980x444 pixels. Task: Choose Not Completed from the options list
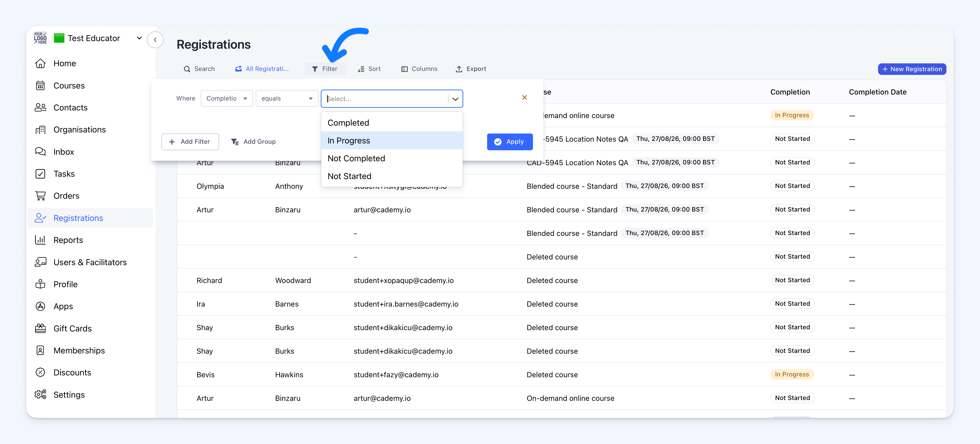pos(392,158)
